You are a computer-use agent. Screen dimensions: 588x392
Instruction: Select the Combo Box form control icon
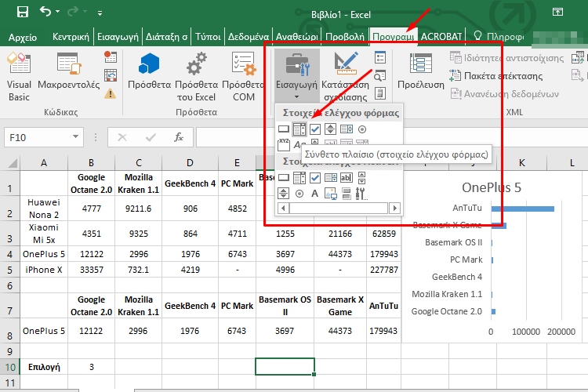(x=299, y=129)
